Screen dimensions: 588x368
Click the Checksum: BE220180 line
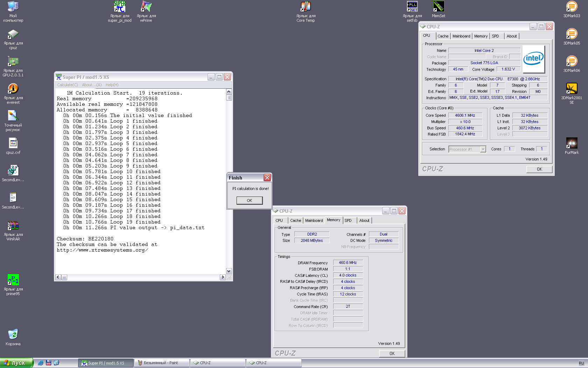[x=85, y=239]
